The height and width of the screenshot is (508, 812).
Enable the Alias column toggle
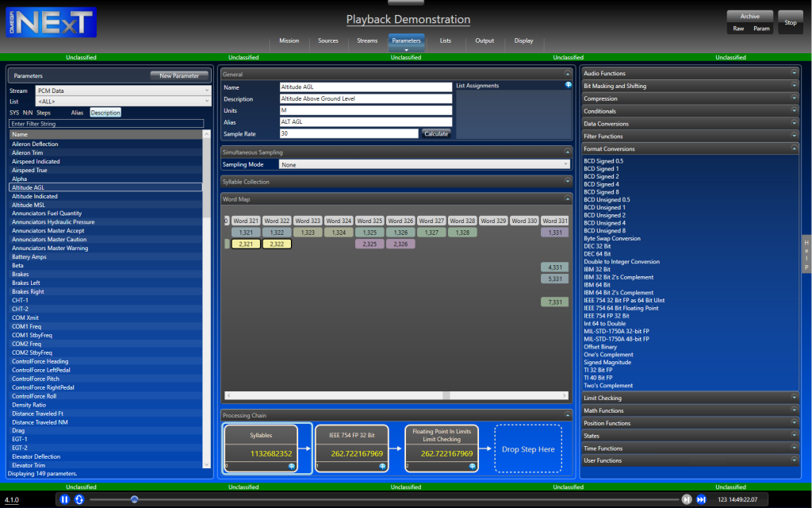click(77, 112)
